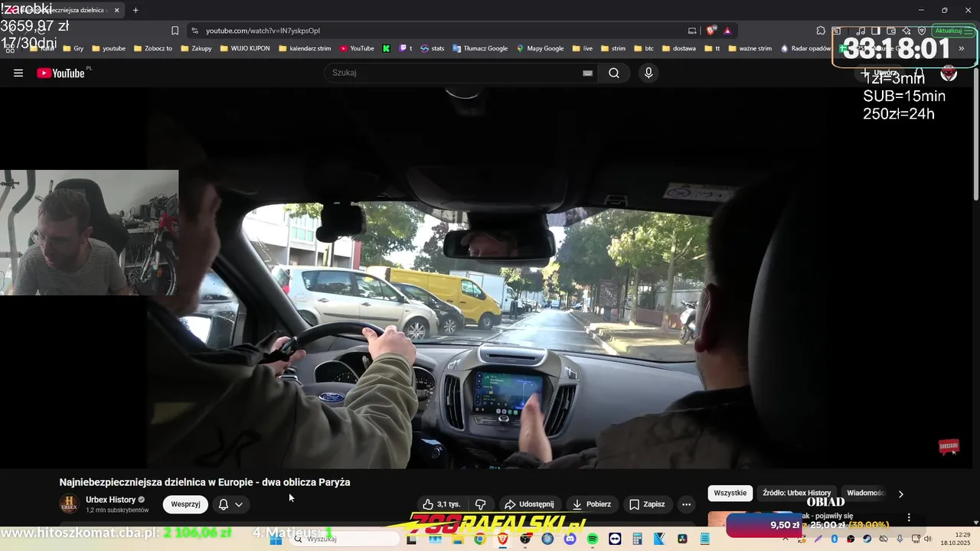Open the Kick bookmark icon

tap(386, 48)
